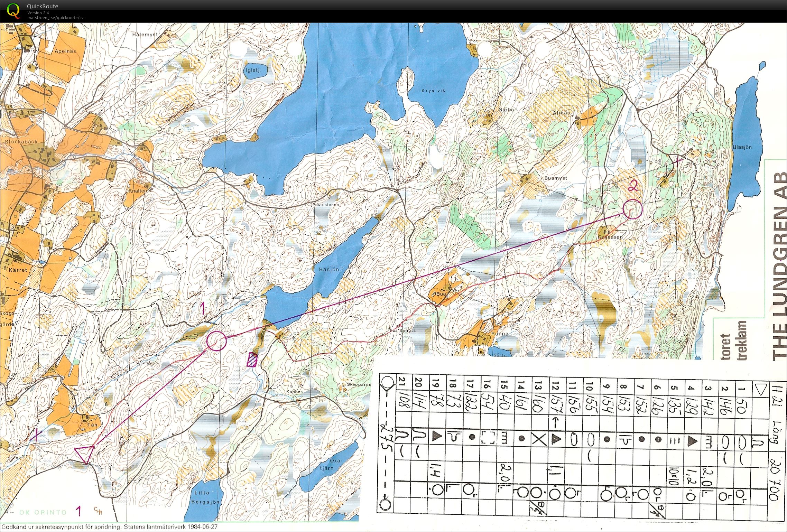Click the QuickRoute title text
Screen dimensions: 787x532
(x=43, y=6)
